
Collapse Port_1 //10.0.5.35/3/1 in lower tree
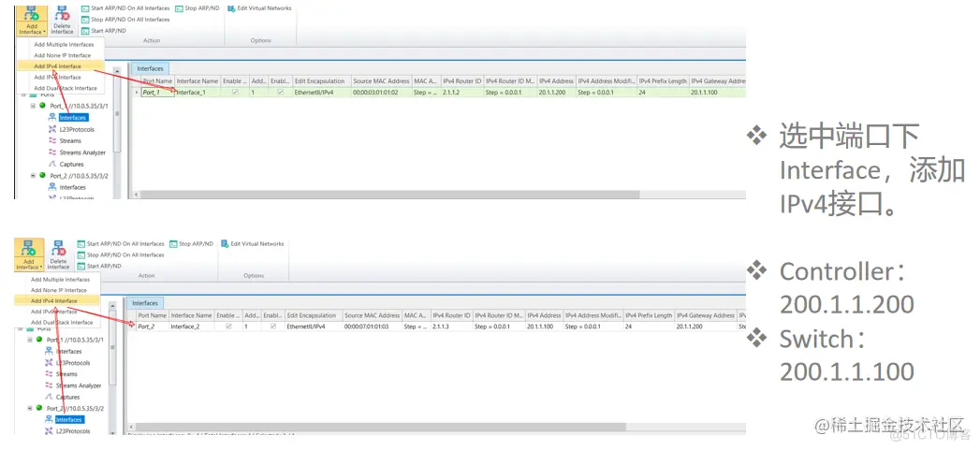[29, 340]
